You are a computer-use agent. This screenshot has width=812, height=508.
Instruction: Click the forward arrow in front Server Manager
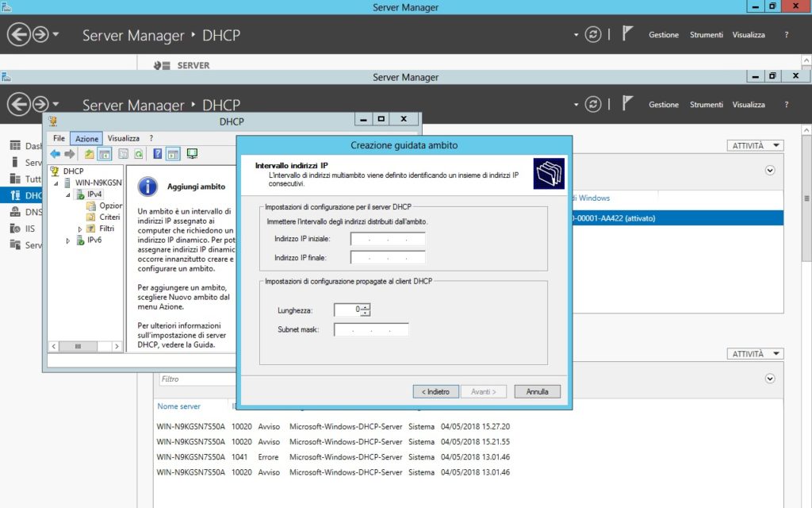click(x=40, y=105)
